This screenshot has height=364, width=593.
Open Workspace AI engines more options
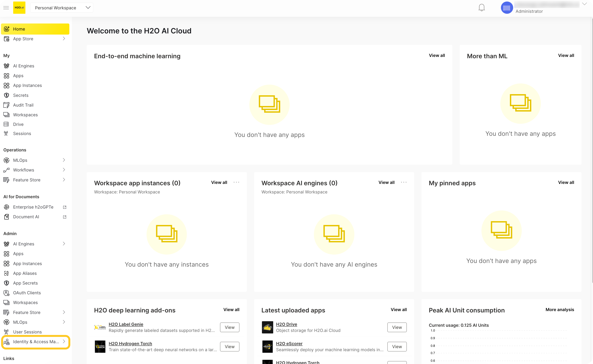403,182
